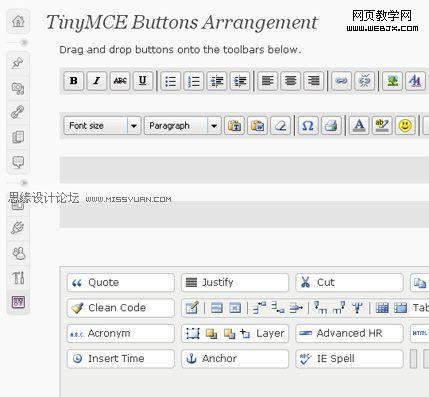This screenshot has height=397, width=429.
Task: Select the IE Spell button
Action: [x=349, y=359]
